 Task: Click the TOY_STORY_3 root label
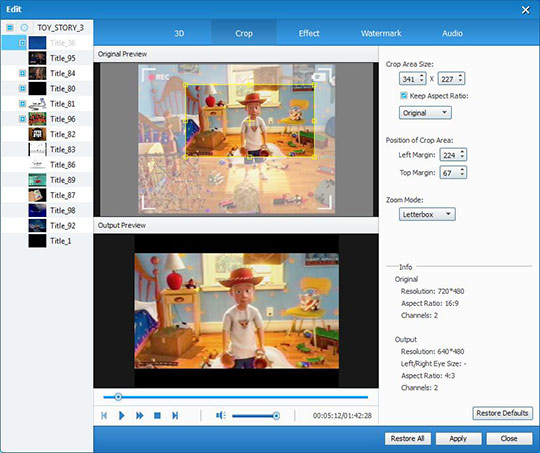point(60,28)
